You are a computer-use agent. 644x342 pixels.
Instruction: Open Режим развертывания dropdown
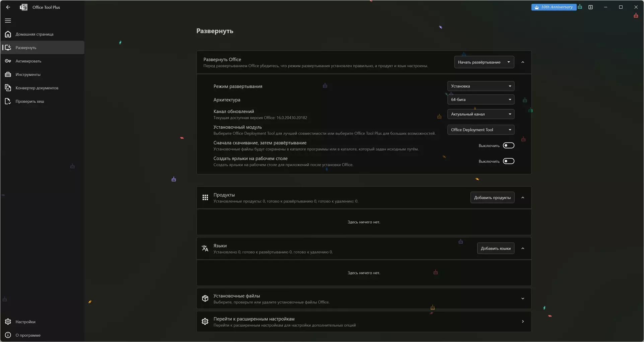(x=481, y=86)
